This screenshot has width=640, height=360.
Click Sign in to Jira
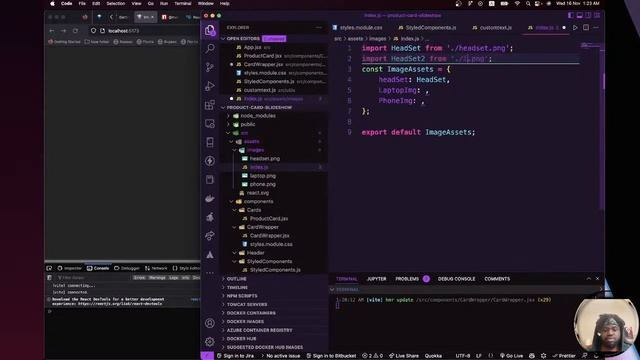(235, 356)
